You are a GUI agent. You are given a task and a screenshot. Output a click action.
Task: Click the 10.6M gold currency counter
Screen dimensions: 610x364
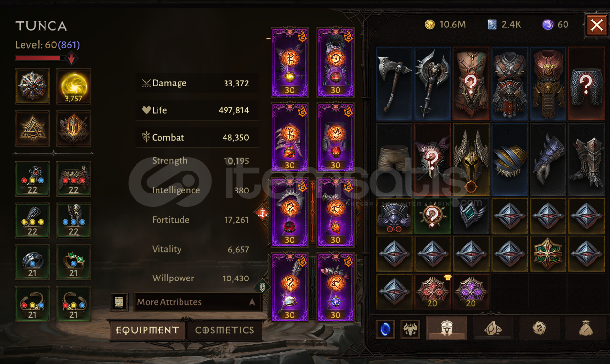(445, 24)
